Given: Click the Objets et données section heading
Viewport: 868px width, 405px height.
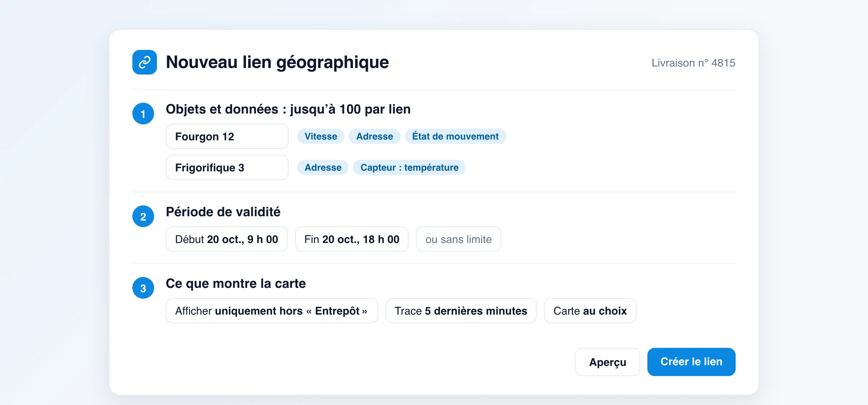Looking at the screenshot, I should pyautogui.click(x=288, y=109).
